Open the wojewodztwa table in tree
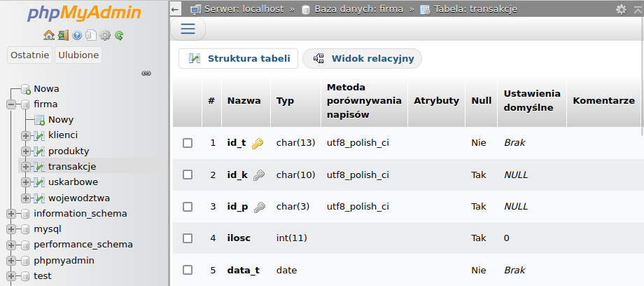Viewport: 644px width, 286px height. (x=79, y=198)
